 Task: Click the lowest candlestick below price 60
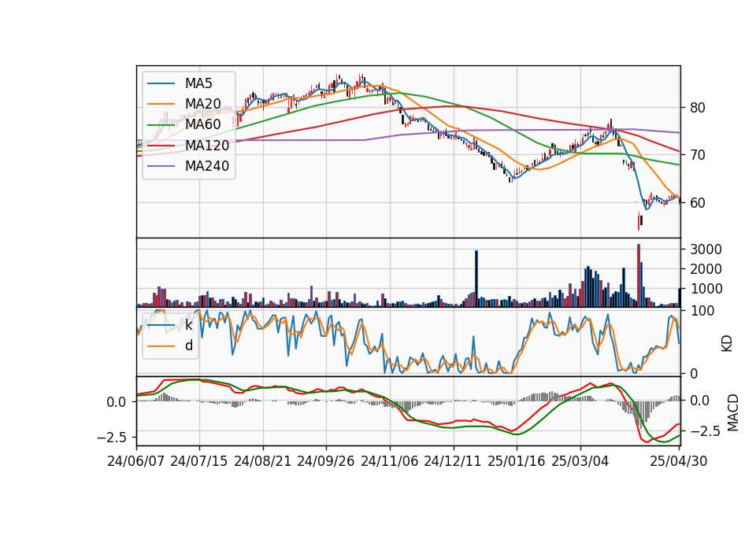pyautogui.click(x=639, y=222)
